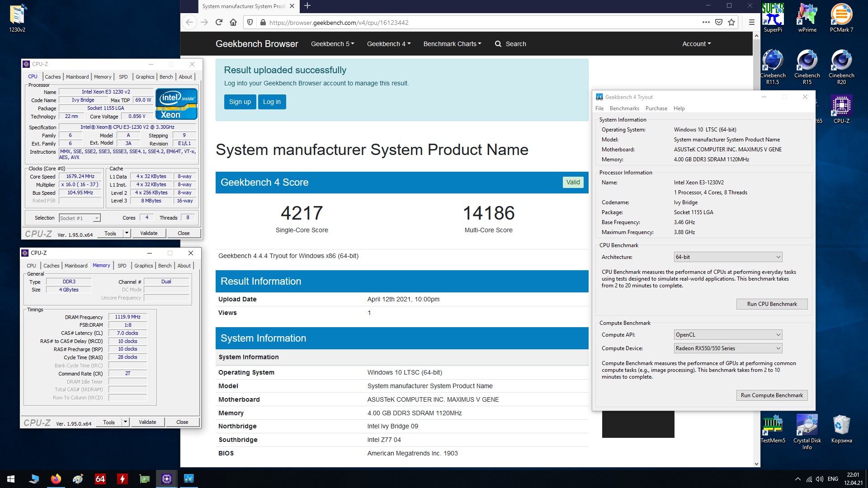The image size is (868, 488).
Task: Click the Sign up button
Action: coord(240,102)
